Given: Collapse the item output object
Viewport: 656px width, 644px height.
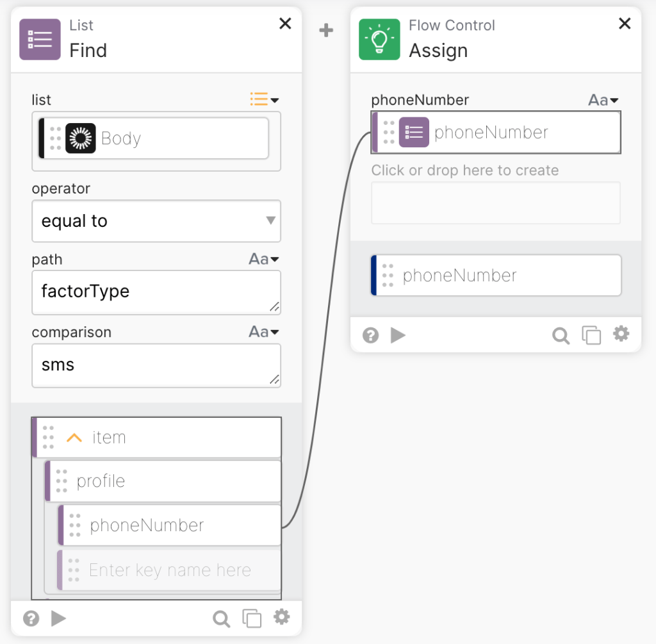Looking at the screenshot, I should click(74, 438).
